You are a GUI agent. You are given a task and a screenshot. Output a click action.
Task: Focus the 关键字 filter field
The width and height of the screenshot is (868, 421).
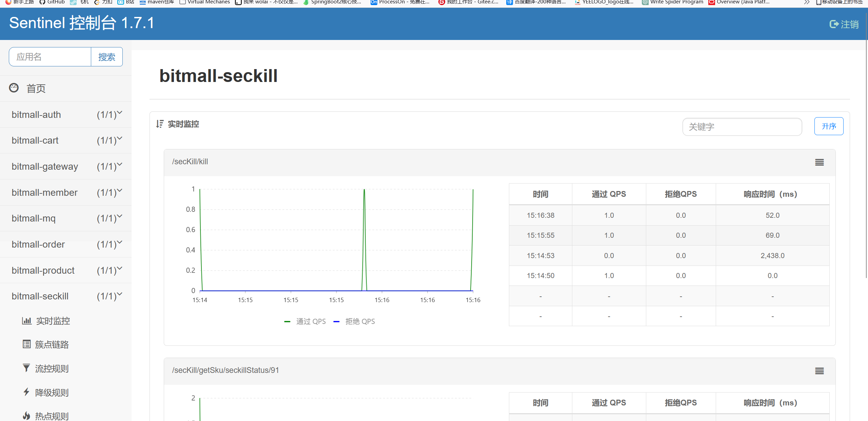coord(742,127)
